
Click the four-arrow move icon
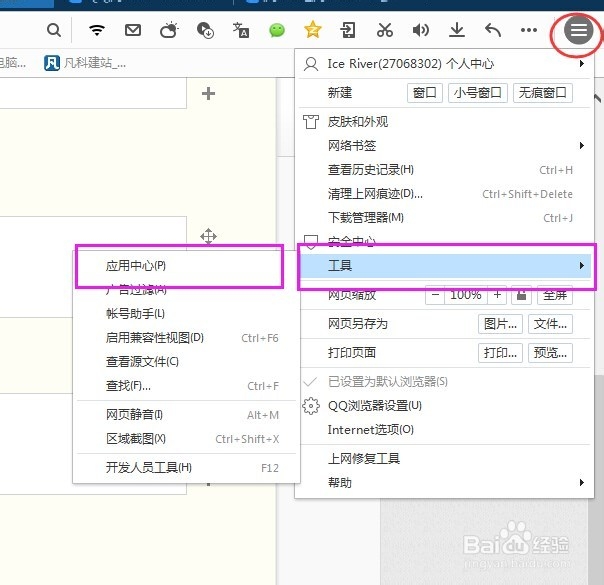[x=208, y=236]
